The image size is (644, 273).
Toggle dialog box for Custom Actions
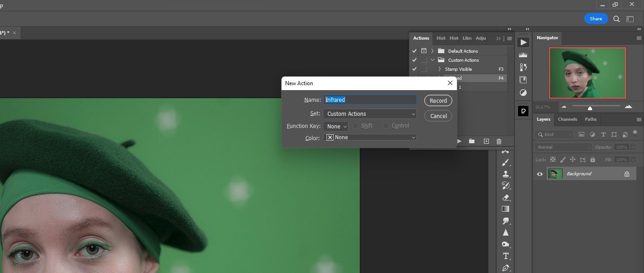pyautogui.click(x=424, y=60)
